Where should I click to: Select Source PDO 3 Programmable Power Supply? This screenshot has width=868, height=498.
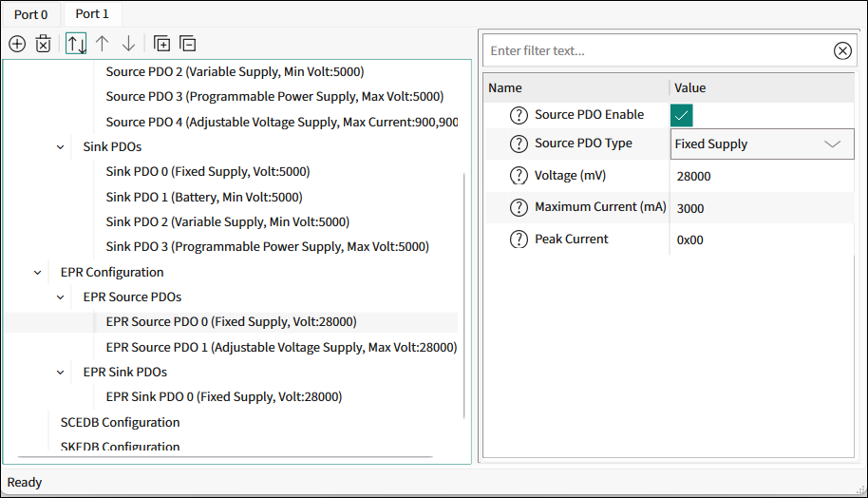coord(274,97)
